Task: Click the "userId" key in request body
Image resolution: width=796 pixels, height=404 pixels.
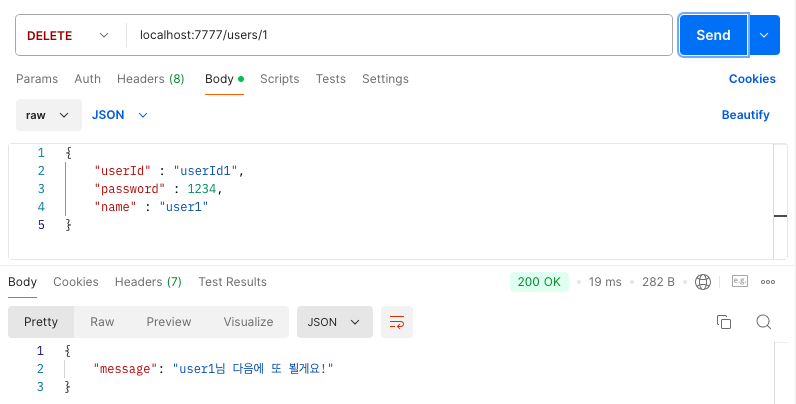Action: point(123,171)
